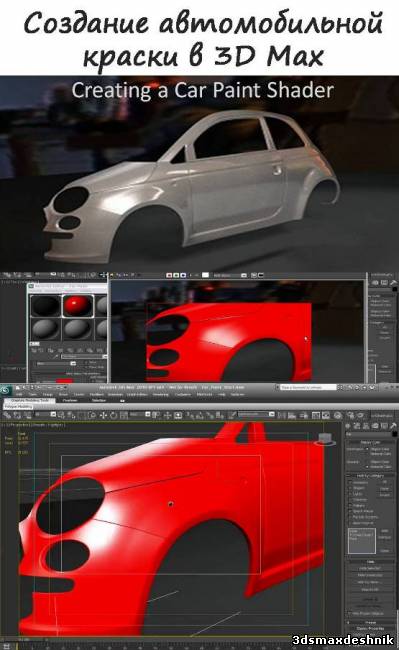The image size is (399, 650).
Task: Select the Move tool in main toolbar
Action: tap(104, 415)
